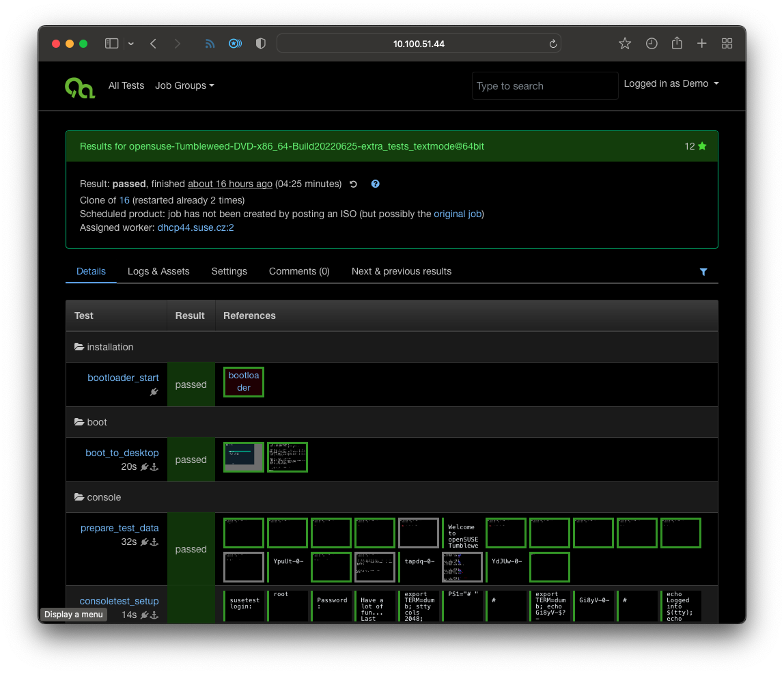Show tab overview grid

tap(727, 44)
